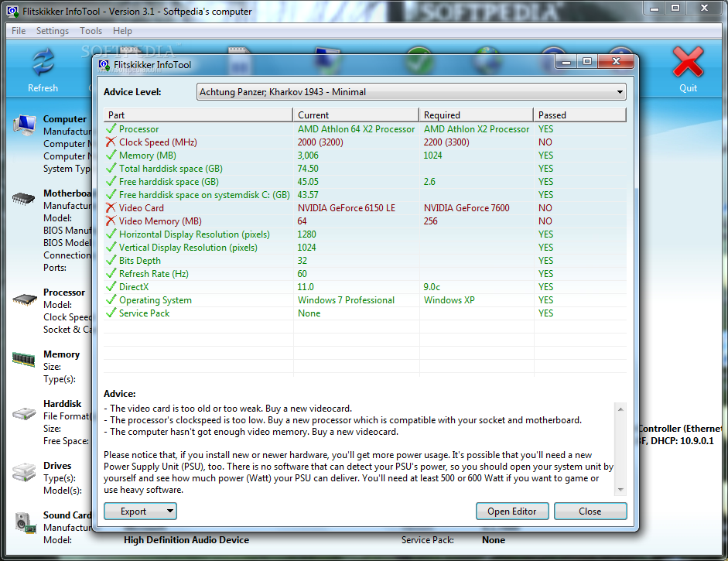728x561 pixels.
Task: Click the Computer monitor icon in sidebar
Action: coord(24,125)
